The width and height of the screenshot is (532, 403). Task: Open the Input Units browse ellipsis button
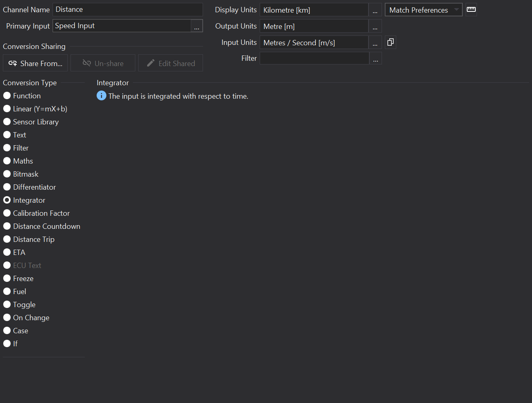tap(375, 43)
